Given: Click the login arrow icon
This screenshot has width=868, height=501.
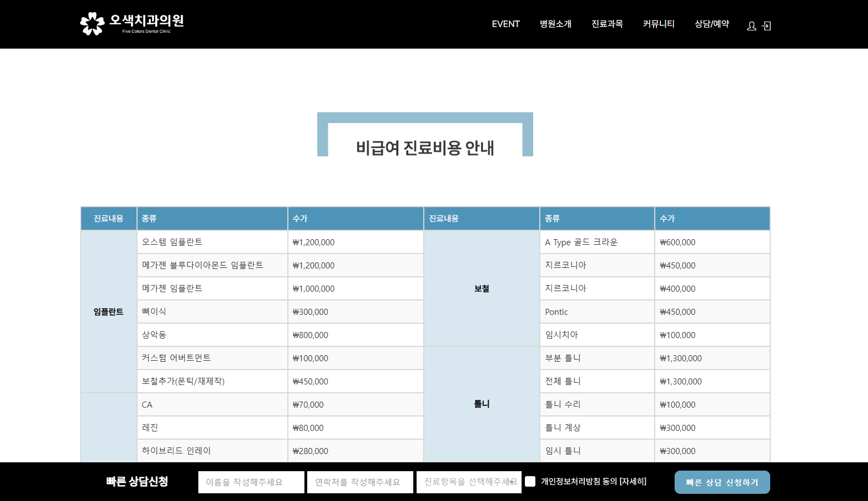Looking at the screenshot, I should [766, 26].
